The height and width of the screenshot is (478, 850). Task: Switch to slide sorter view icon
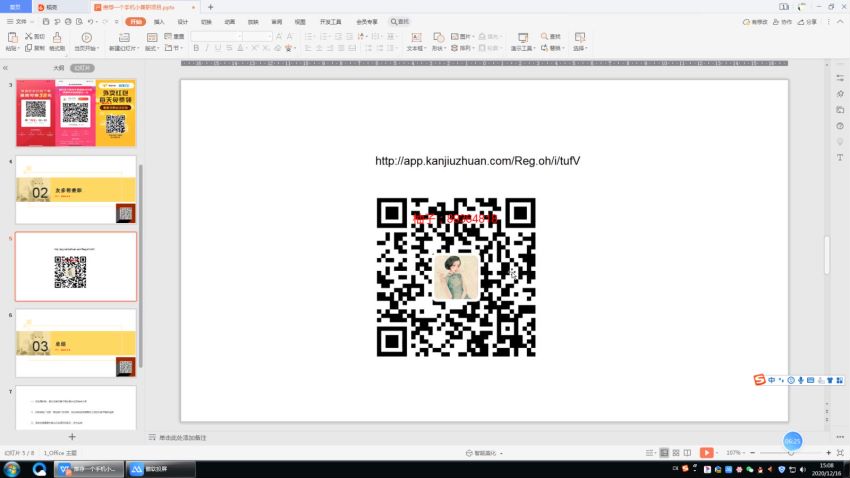pyautogui.click(x=676, y=453)
